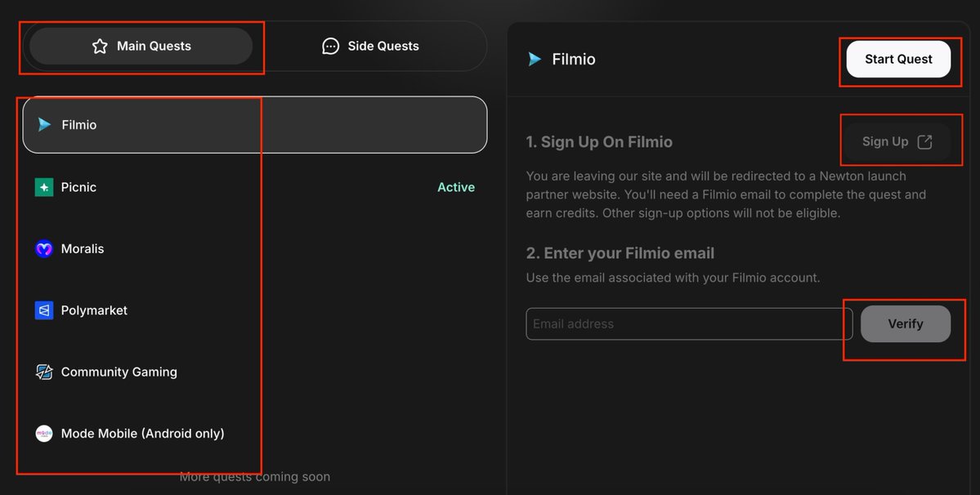
Task: Click the chat bubble icon in Side Quests
Action: click(331, 47)
